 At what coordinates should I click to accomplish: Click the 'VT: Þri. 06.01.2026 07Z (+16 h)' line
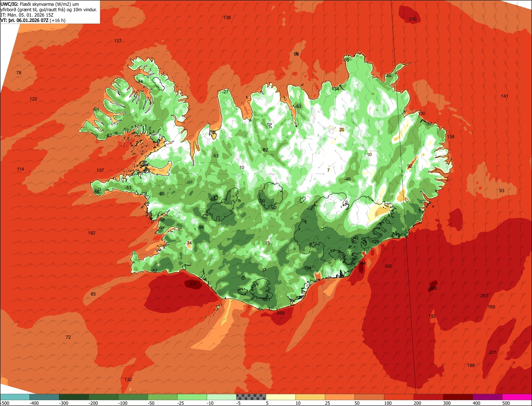[x=33, y=20]
